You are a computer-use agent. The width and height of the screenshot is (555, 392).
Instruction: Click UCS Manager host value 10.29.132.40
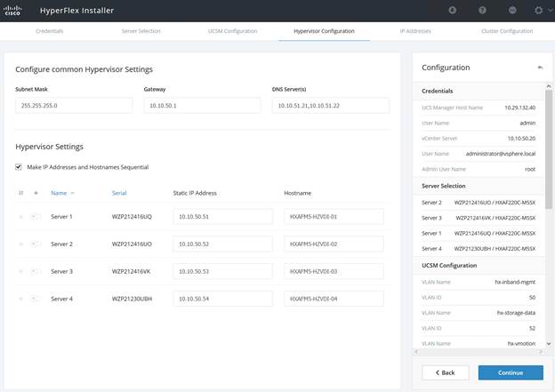[x=519, y=108]
